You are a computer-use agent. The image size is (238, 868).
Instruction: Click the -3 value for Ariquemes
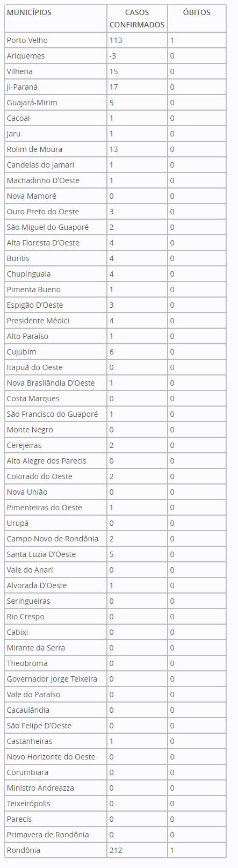click(x=137, y=56)
